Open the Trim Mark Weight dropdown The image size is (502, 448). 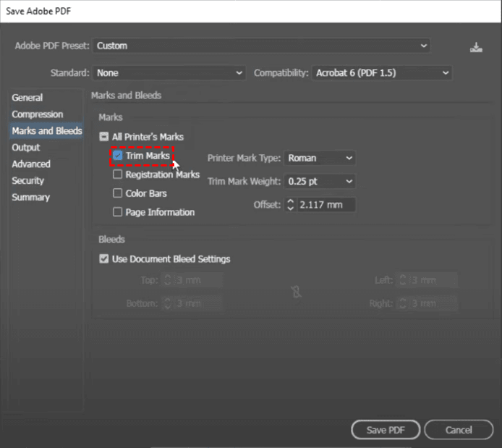pos(320,182)
